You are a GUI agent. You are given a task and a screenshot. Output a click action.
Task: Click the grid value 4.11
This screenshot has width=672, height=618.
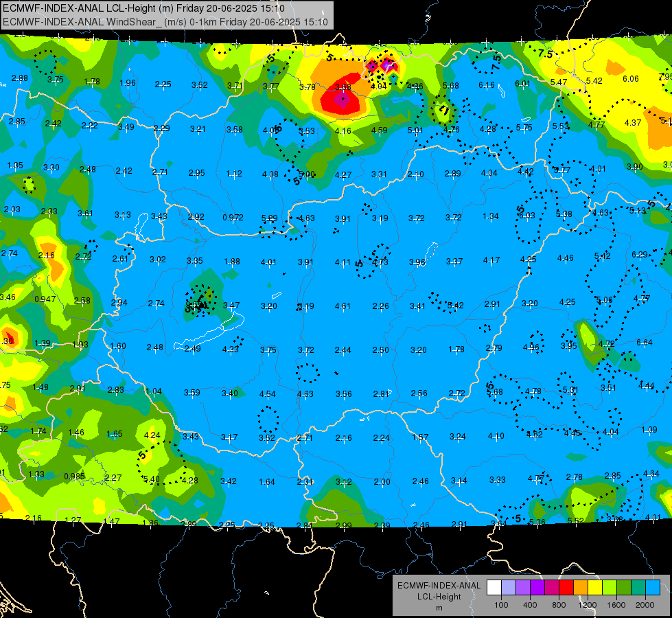pyautogui.click(x=343, y=262)
